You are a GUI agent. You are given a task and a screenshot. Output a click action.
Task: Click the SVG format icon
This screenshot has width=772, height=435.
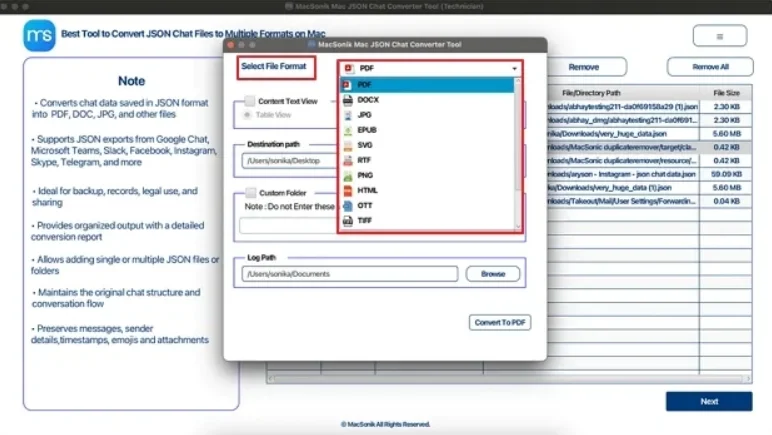[348, 145]
